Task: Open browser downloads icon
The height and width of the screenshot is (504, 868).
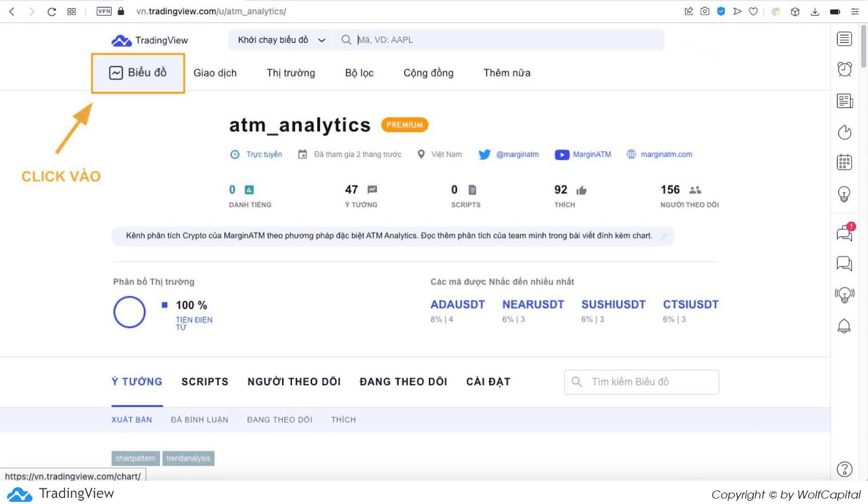Action: click(x=815, y=11)
